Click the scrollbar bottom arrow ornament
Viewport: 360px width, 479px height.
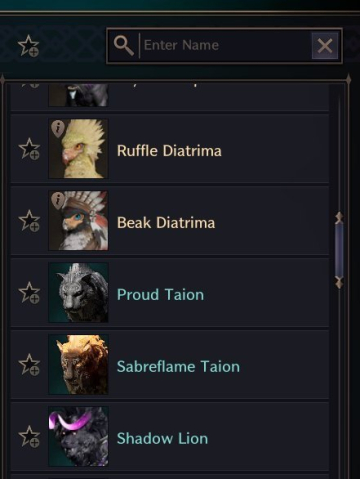pos(339,282)
